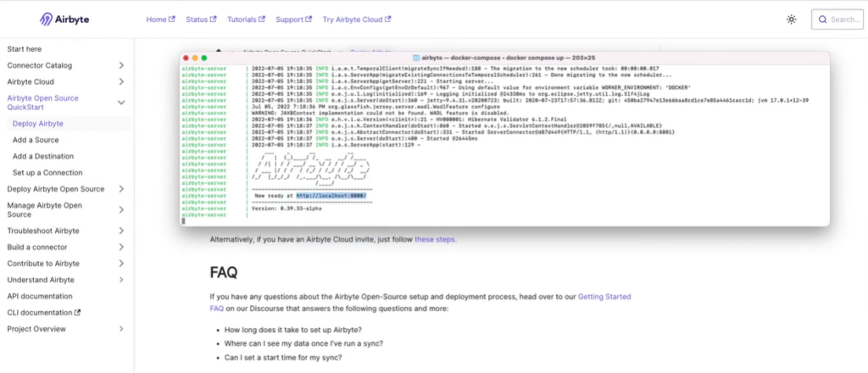
Task: Open Troubleshoot Airbyte sidebar item
Action: (43, 231)
